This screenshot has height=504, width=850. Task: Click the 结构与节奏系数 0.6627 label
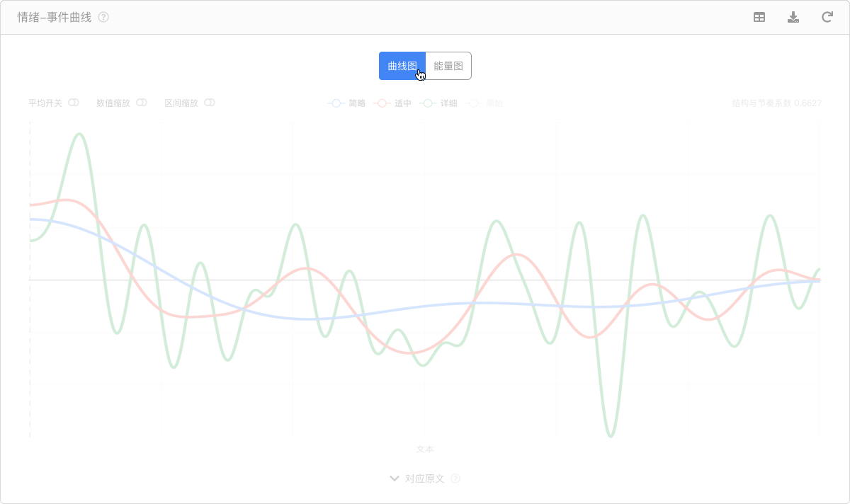[776, 103]
